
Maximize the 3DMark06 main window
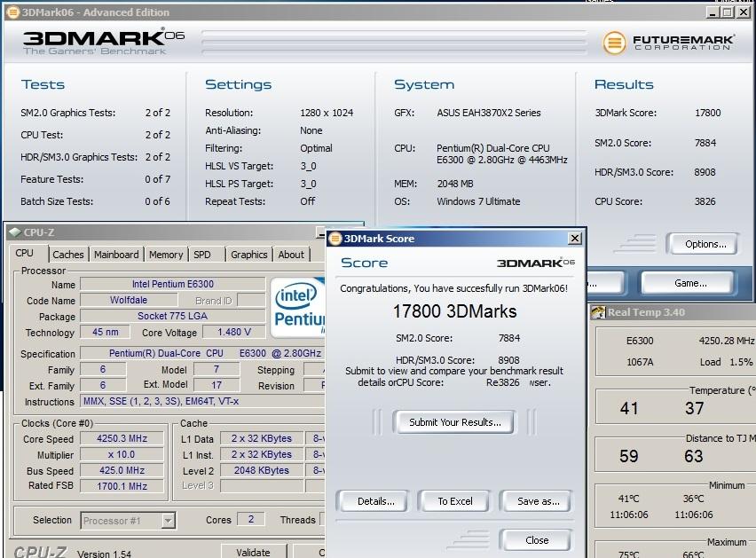[728, 12]
